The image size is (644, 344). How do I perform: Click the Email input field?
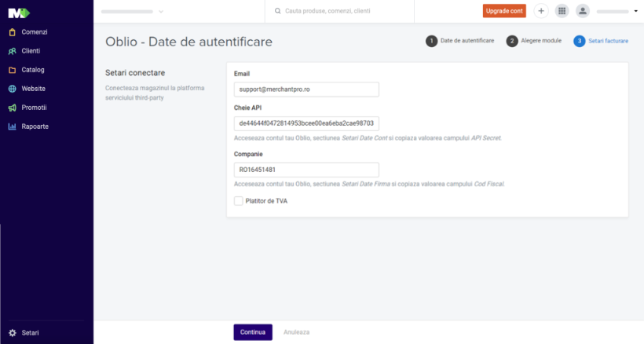[306, 90]
